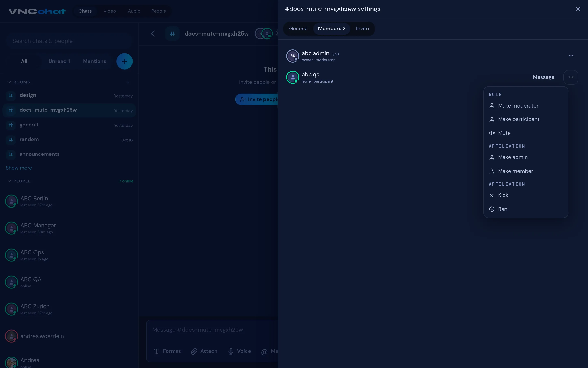Mute abc.qa via the Mute option

pos(526,133)
